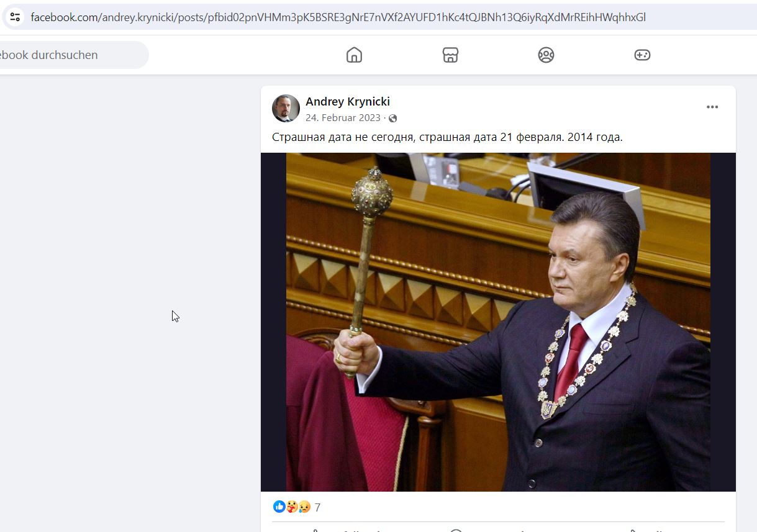The height and width of the screenshot is (532, 757).
Task: Open the Facebook Home feed icon
Action: (x=354, y=55)
